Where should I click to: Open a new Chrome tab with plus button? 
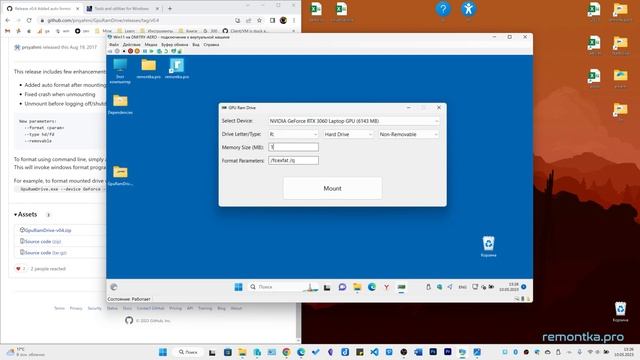(x=170, y=8)
